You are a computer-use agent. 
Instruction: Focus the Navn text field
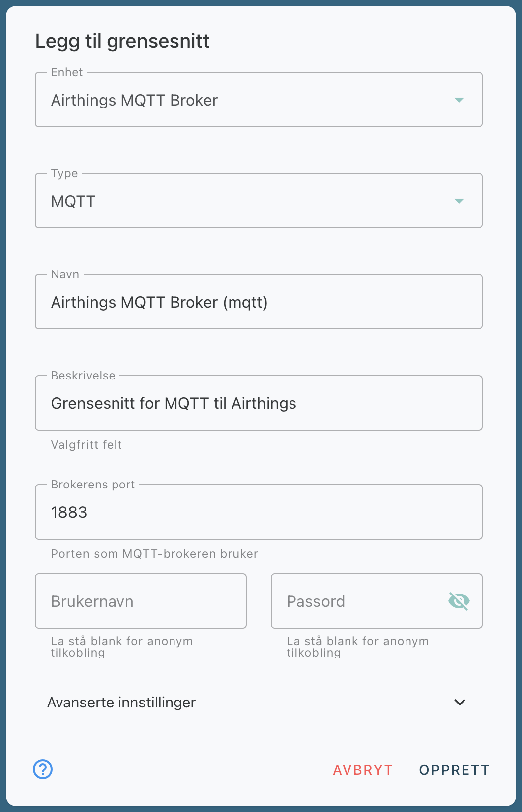coord(258,302)
